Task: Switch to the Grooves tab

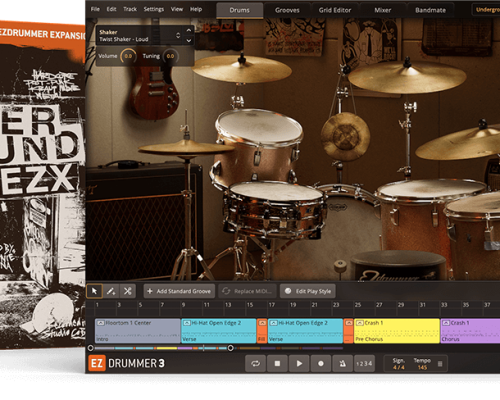Action: (287, 10)
